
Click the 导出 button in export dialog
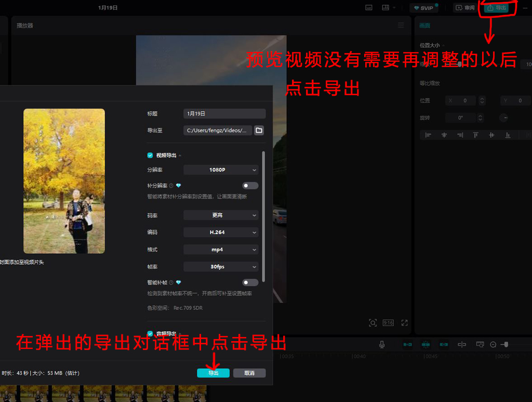[x=213, y=373]
